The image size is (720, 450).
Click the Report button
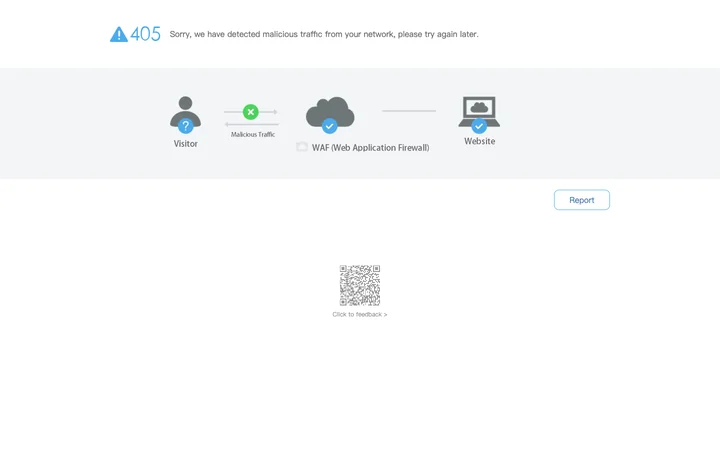point(581,200)
